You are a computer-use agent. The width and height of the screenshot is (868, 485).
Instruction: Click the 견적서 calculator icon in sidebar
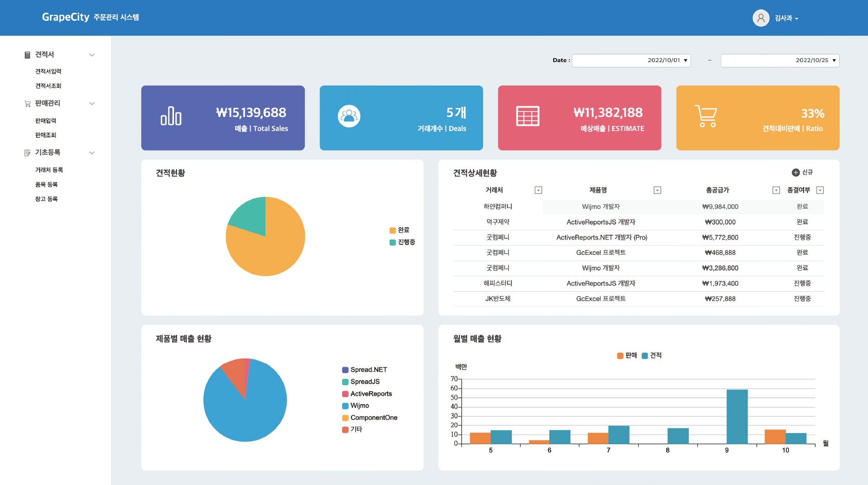(x=27, y=55)
